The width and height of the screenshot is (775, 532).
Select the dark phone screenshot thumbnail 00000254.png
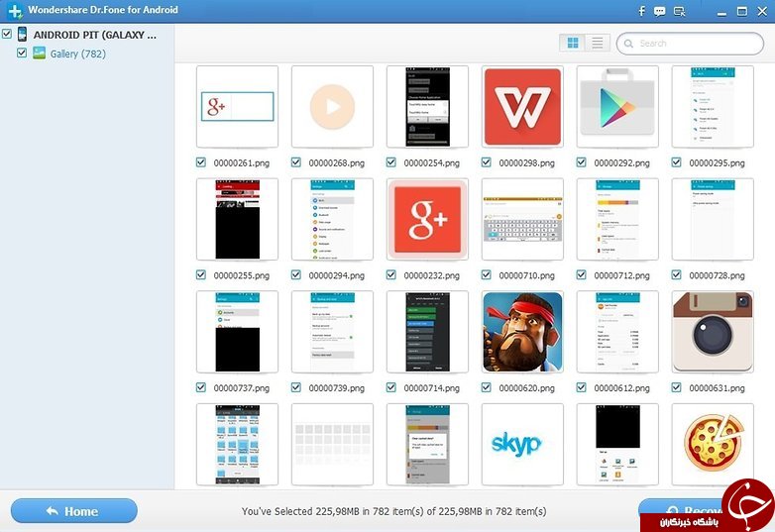point(427,107)
